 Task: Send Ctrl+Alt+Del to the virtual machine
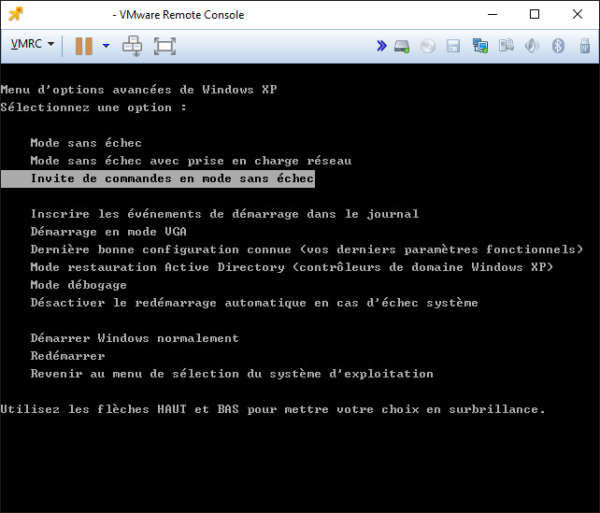coord(132,46)
